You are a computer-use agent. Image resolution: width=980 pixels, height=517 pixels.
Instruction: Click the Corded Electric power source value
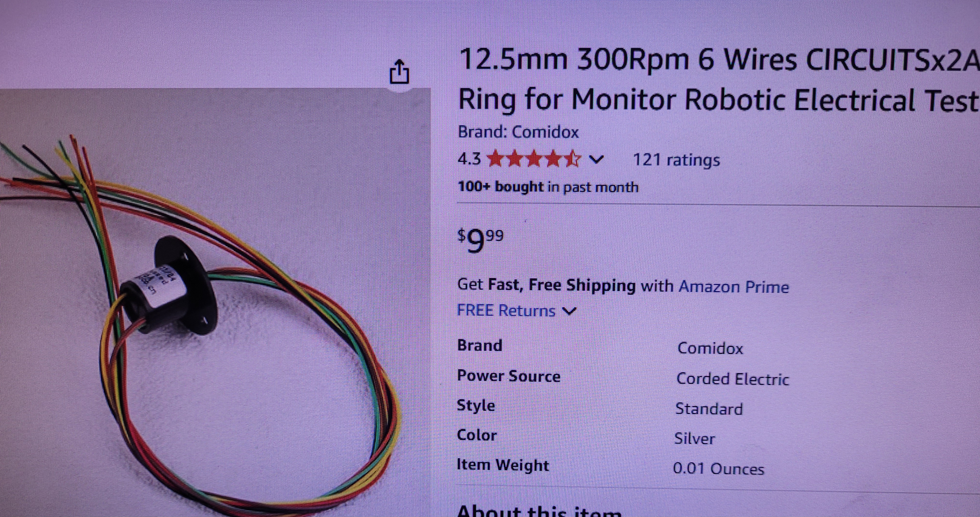[733, 379]
